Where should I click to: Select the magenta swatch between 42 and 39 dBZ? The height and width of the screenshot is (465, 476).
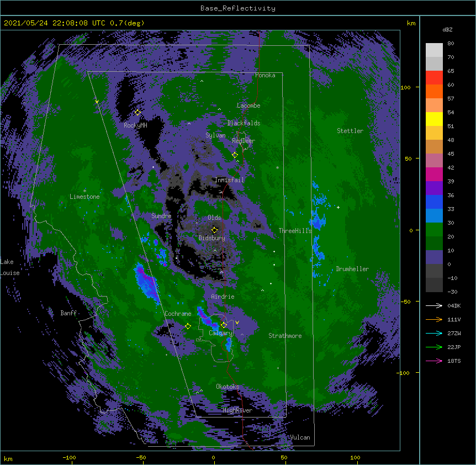[x=434, y=174]
